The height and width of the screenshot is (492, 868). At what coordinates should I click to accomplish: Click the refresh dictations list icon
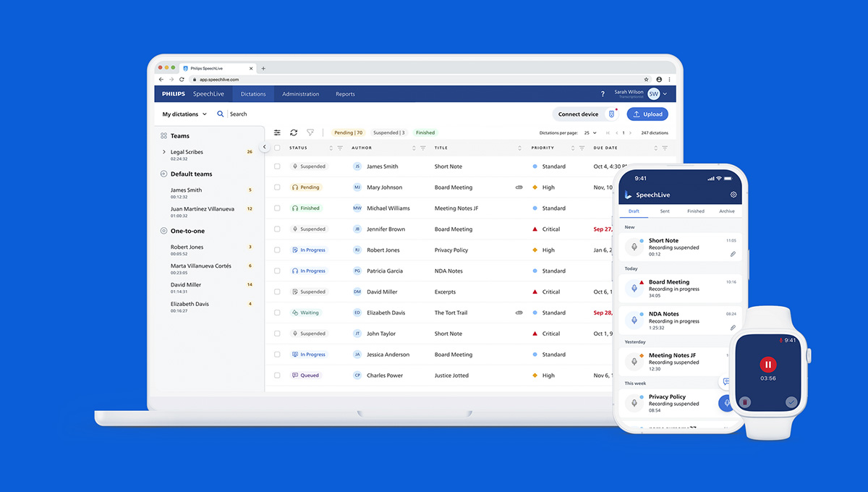(294, 132)
